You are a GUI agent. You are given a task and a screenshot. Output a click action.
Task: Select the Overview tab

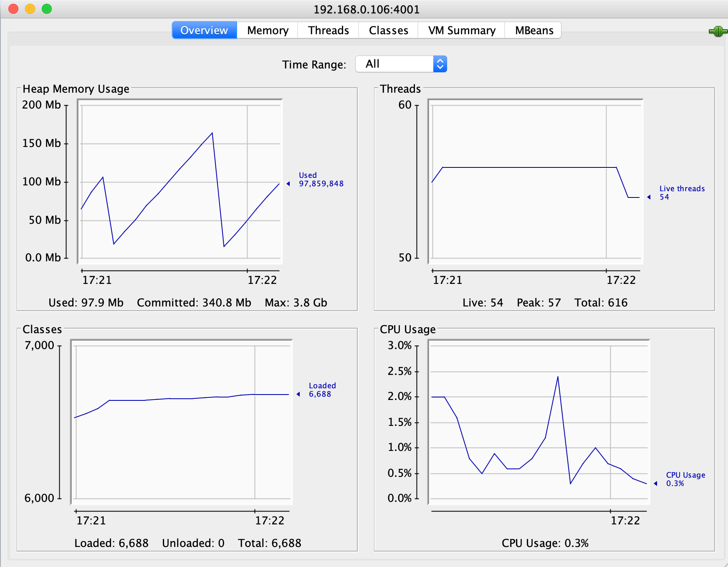[x=204, y=30]
